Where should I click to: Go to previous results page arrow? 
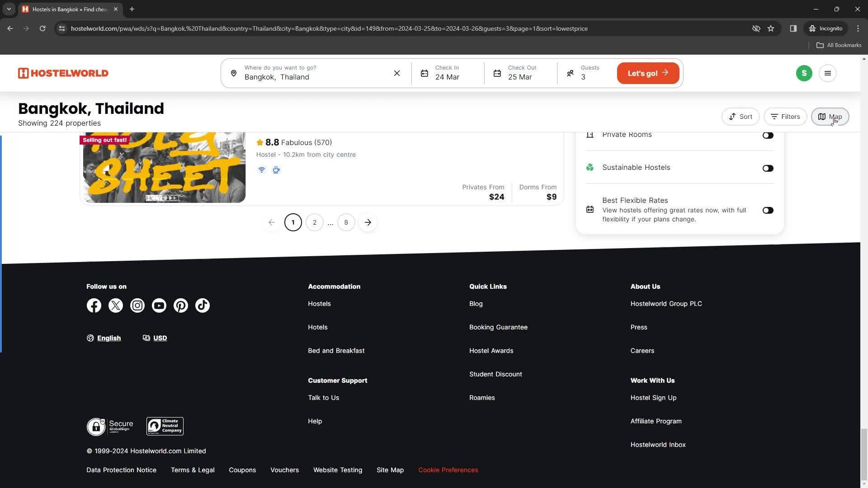pyautogui.click(x=272, y=222)
